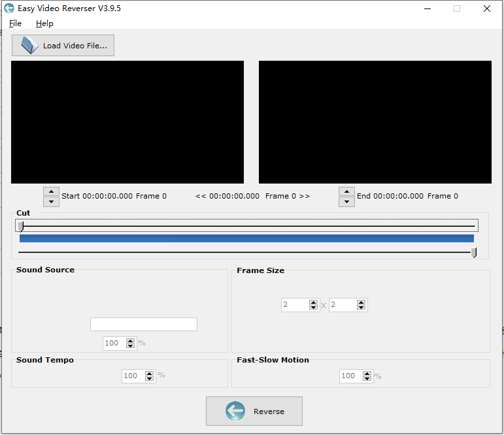Image resolution: width=504 pixels, height=435 pixels.
Task: Open the File menu
Action: (15, 24)
